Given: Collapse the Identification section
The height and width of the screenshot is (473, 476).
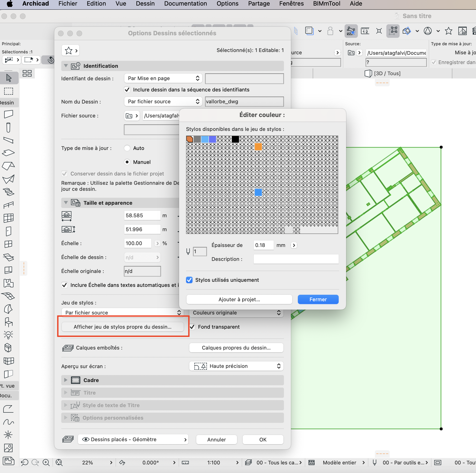Looking at the screenshot, I should 66,66.
